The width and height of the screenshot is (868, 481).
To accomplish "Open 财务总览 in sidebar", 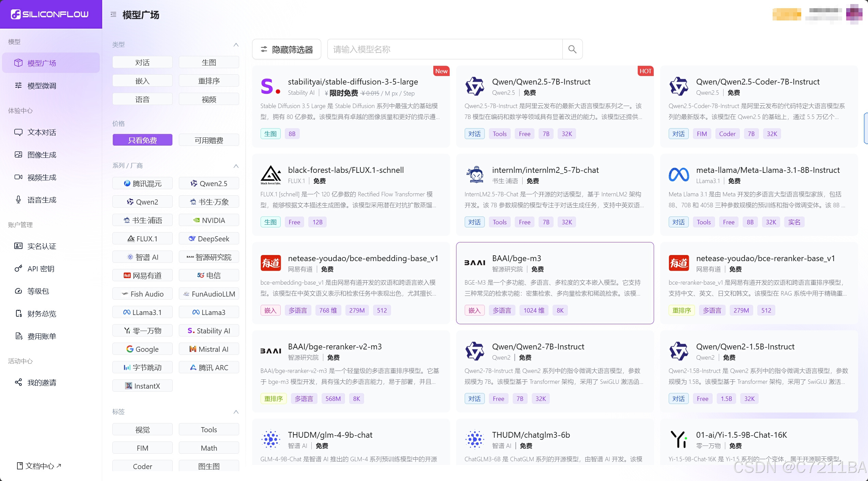I will click(51, 314).
